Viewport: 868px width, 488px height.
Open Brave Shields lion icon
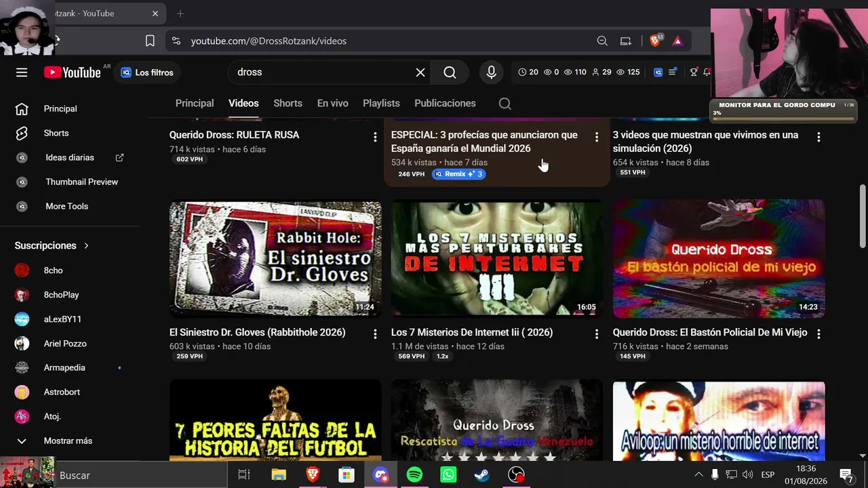[x=655, y=41]
